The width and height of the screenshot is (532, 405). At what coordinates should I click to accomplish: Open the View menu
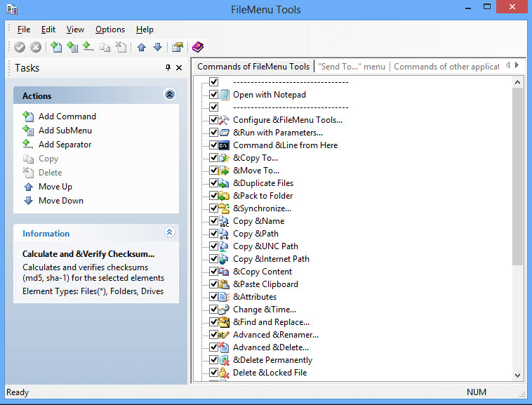click(75, 29)
